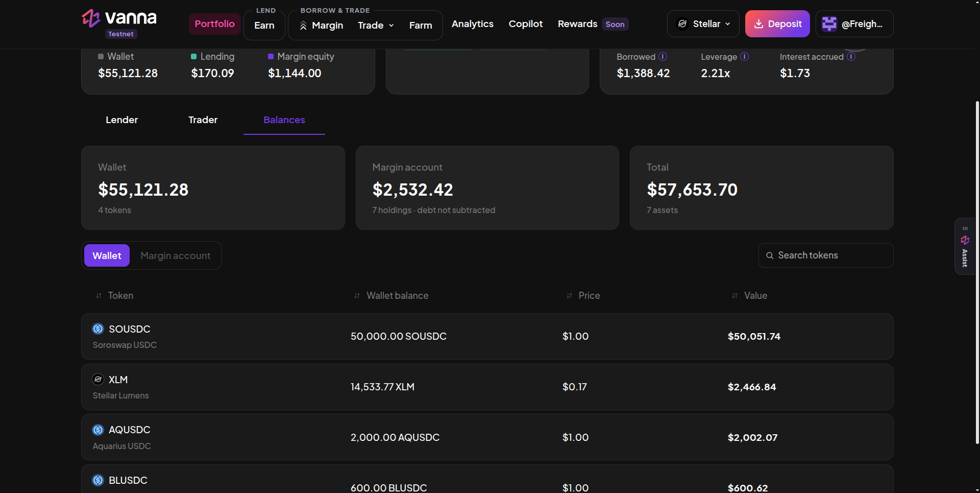The height and width of the screenshot is (493, 980).
Task: Click the Margin nav link
Action: 322,26
